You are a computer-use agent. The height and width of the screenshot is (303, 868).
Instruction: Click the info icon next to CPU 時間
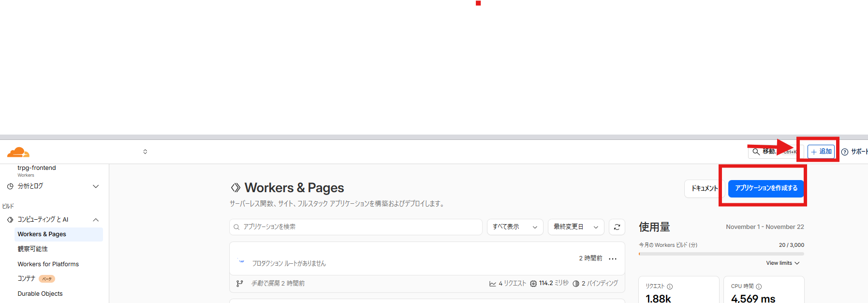click(x=759, y=287)
